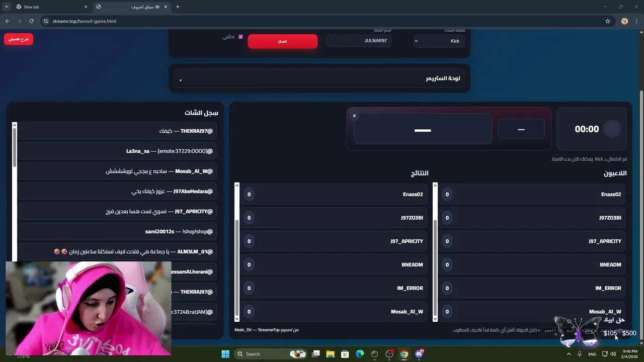644x362 pixels.
Task: Close the New tab browser tab
Action: (86, 7)
